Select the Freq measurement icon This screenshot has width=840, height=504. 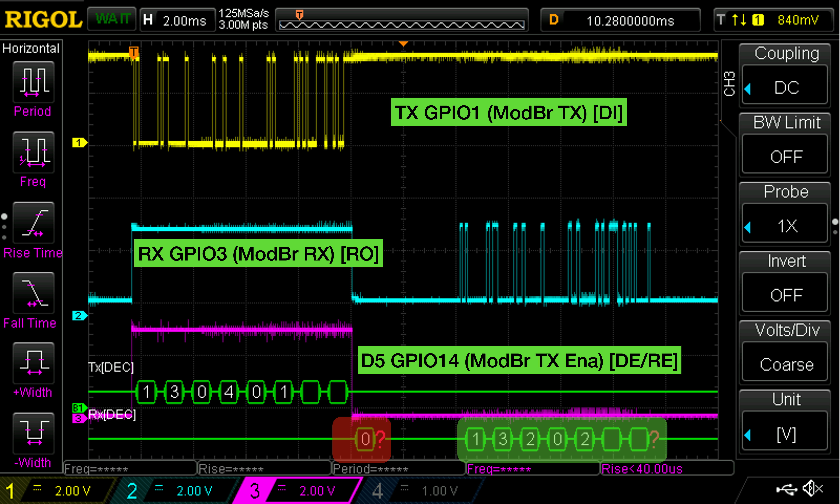pos(33,152)
